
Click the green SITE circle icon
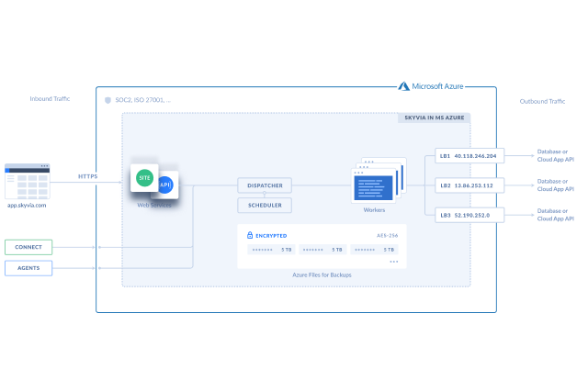144,178
